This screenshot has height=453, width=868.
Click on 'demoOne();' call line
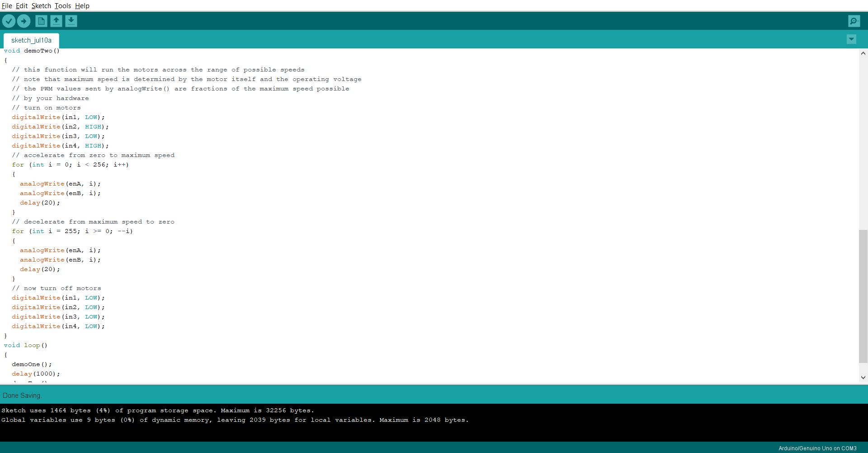[x=32, y=364]
